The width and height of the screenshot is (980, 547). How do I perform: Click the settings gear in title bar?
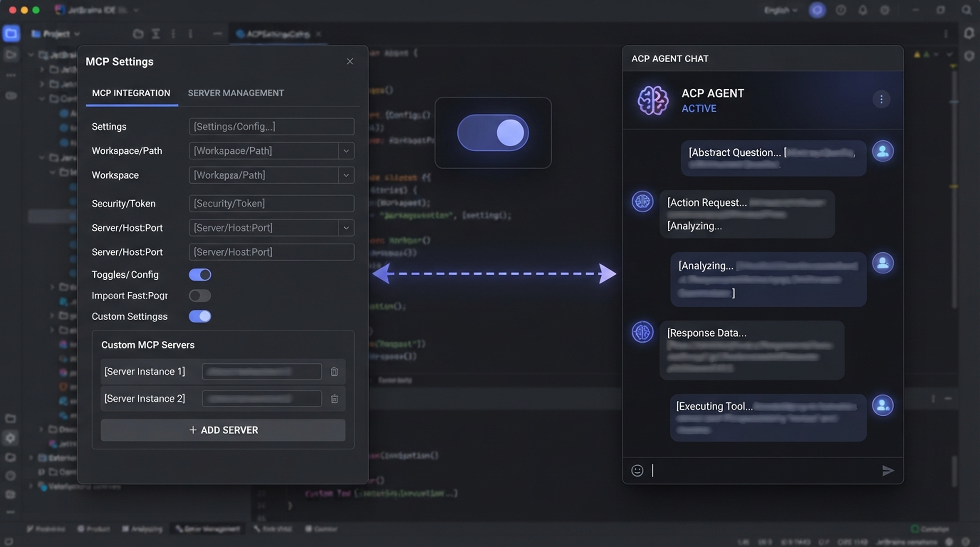[x=885, y=10]
